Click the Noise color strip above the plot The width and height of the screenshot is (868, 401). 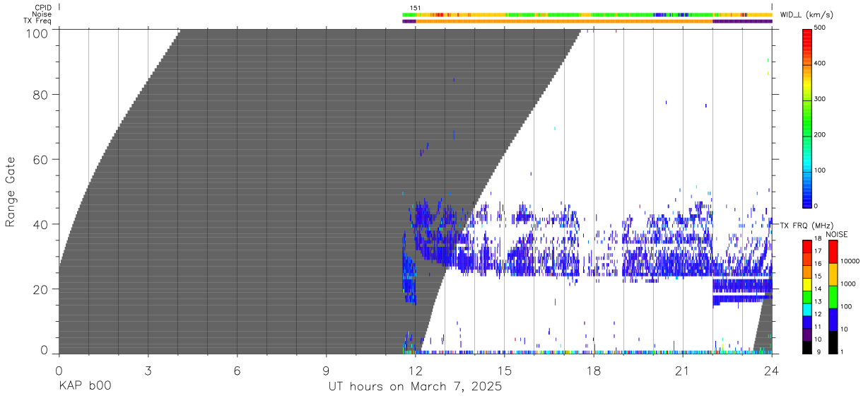tap(587, 14)
